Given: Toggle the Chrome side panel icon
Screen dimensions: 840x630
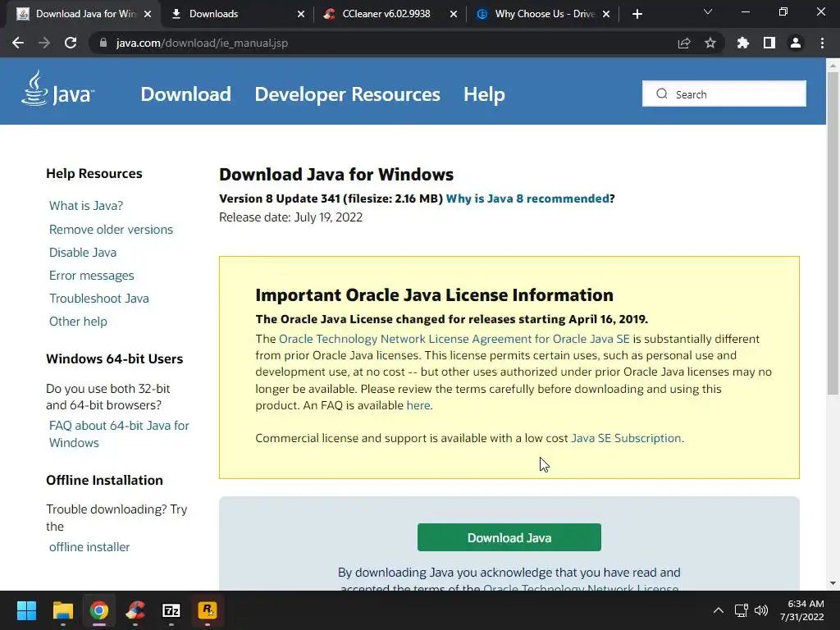Looking at the screenshot, I should pyautogui.click(x=769, y=43).
